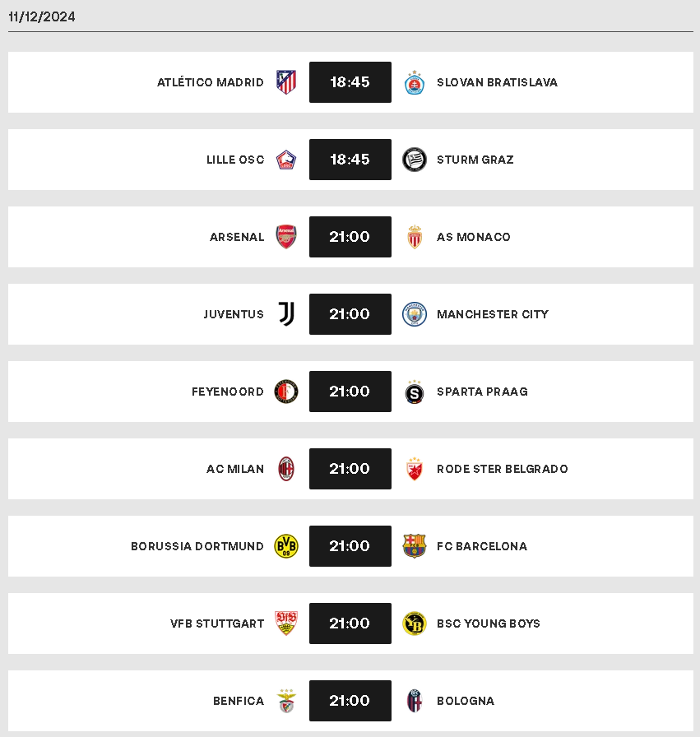Viewport: 700px width, 737px height.
Task: Click the Atlético Madrid club crest
Action: [285, 82]
